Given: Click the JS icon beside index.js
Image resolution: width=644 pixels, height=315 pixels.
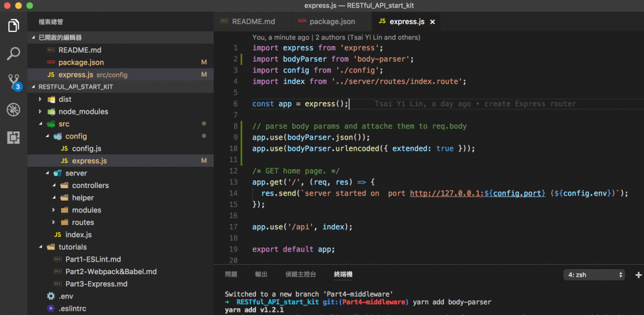Looking at the screenshot, I should pyautogui.click(x=58, y=235).
